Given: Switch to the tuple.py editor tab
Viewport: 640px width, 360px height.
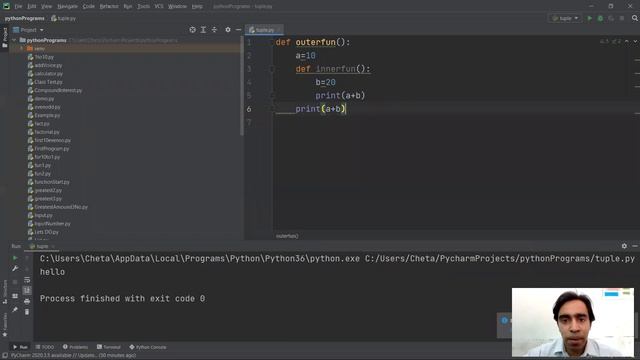Looking at the screenshot, I should [264, 30].
